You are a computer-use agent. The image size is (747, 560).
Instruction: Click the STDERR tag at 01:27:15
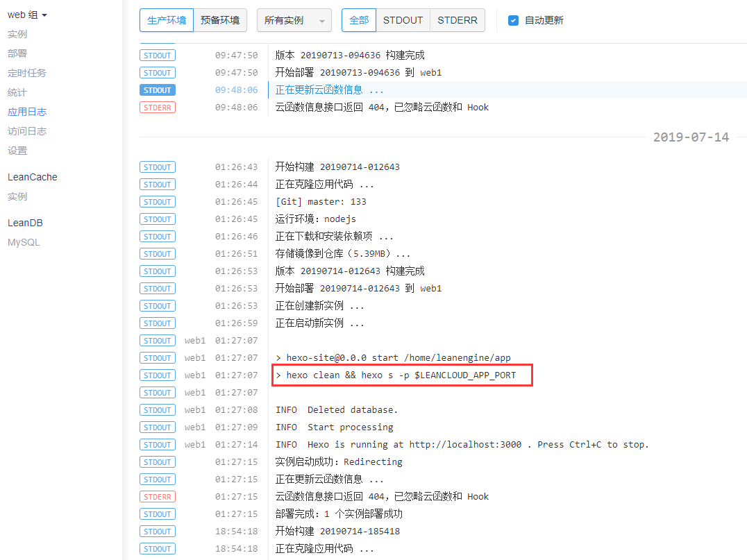(x=157, y=497)
